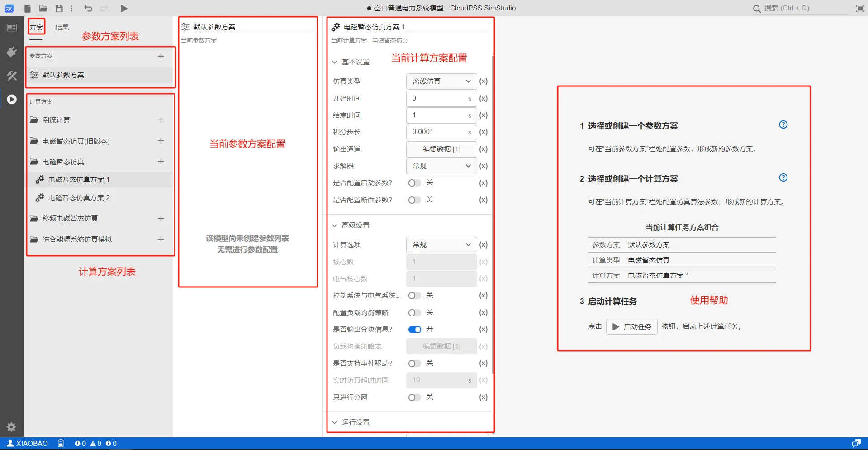Viewport: 868px width, 450px height.
Task: Click the storage icon next to XIAOBAO
Action: click(x=61, y=444)
